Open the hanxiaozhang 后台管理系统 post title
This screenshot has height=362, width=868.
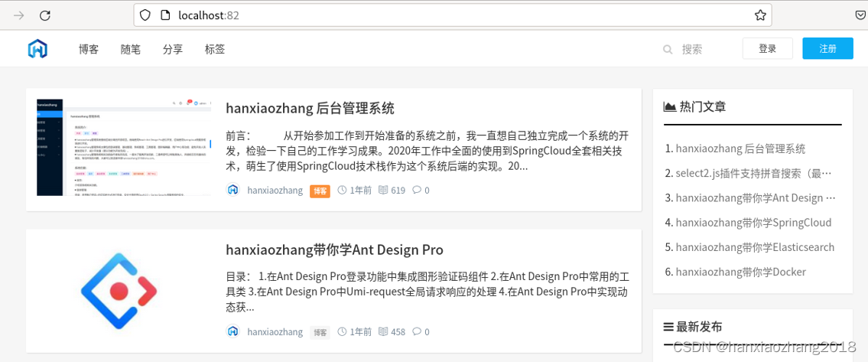310,108
